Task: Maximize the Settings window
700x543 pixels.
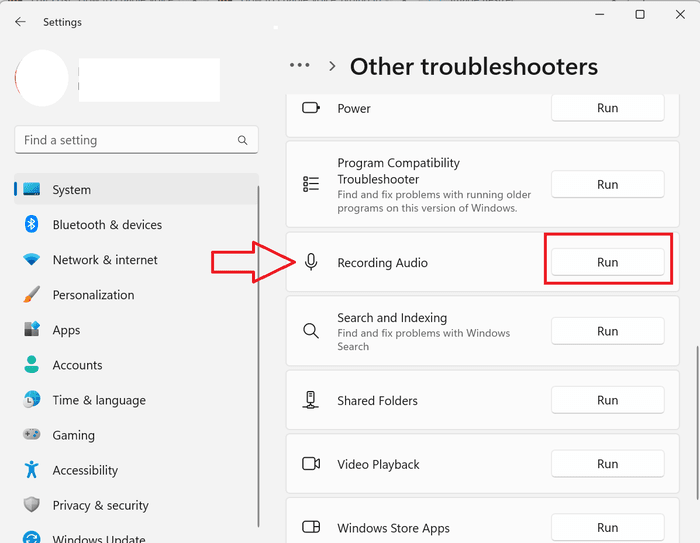Action: (640, 15)
